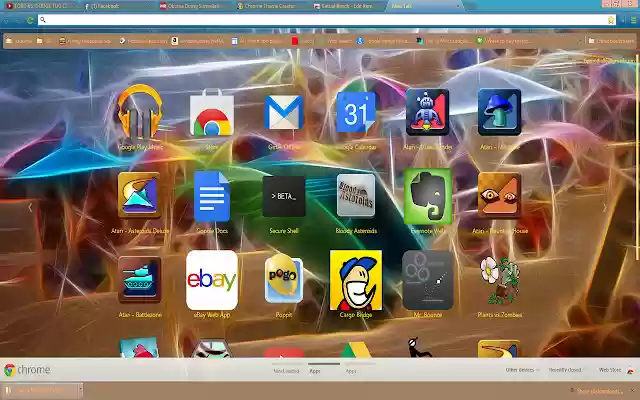Screen dimensions: 640x400
Task: Close the downloads bar
Action: [x=632, y=391]
